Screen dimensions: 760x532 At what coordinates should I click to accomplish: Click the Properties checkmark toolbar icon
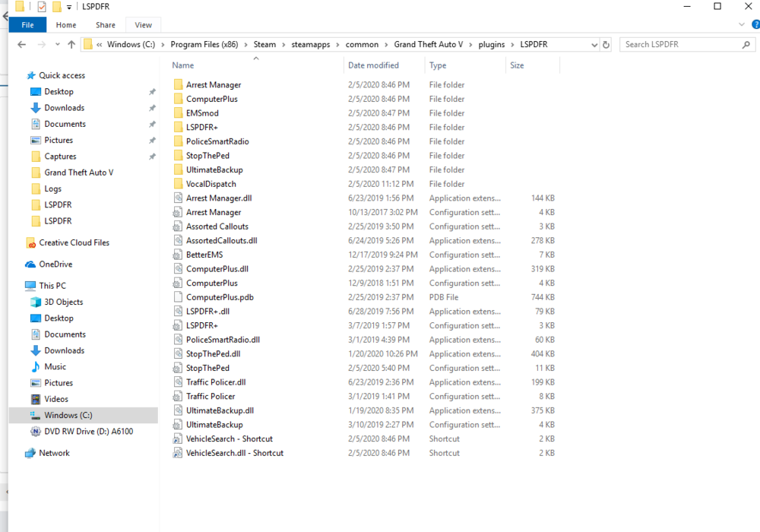pos(42,7)
